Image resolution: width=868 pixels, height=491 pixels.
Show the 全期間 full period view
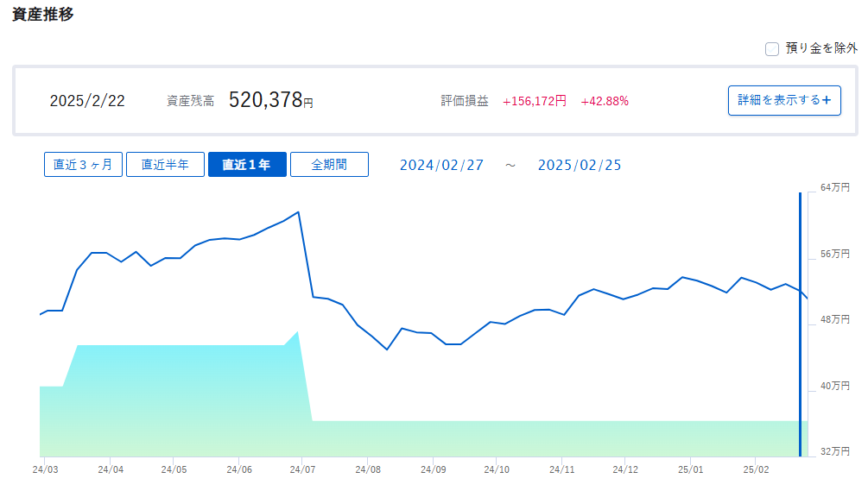click(329, 164)
